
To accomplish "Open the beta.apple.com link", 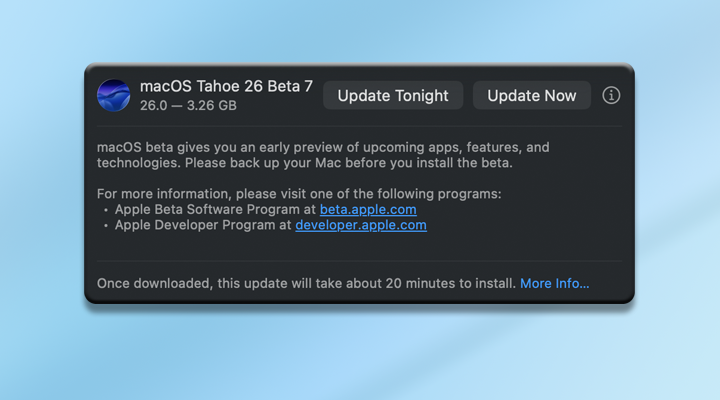I will pos(368,210).
